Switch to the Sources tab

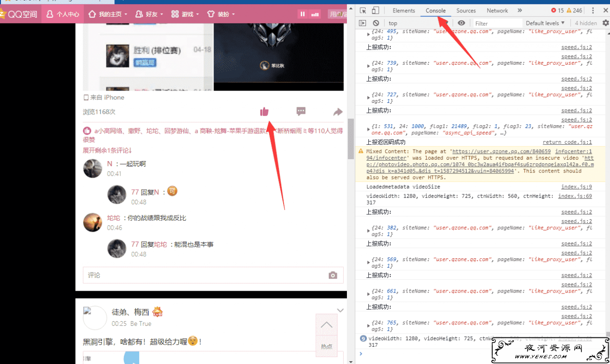pos(466,10)
